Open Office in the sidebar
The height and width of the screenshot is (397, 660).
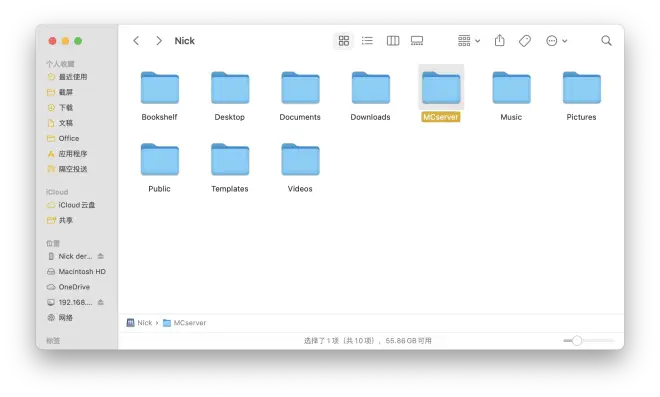click(63, 138)
